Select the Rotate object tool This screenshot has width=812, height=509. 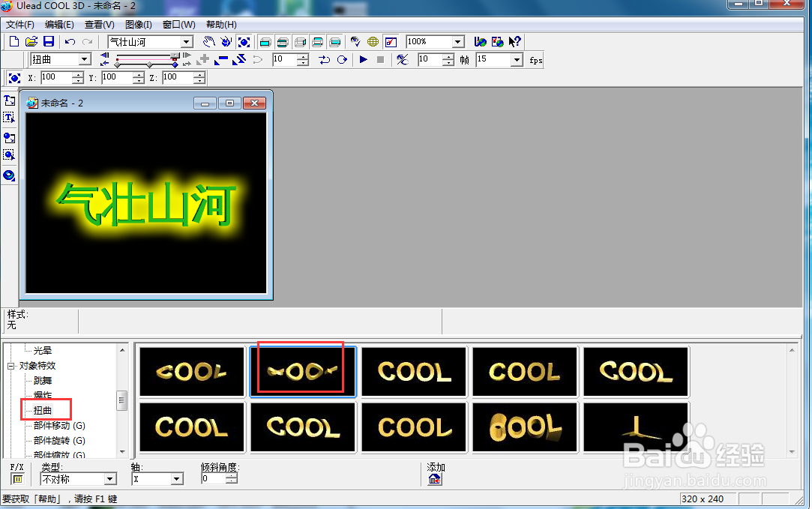tap(226, 41)
